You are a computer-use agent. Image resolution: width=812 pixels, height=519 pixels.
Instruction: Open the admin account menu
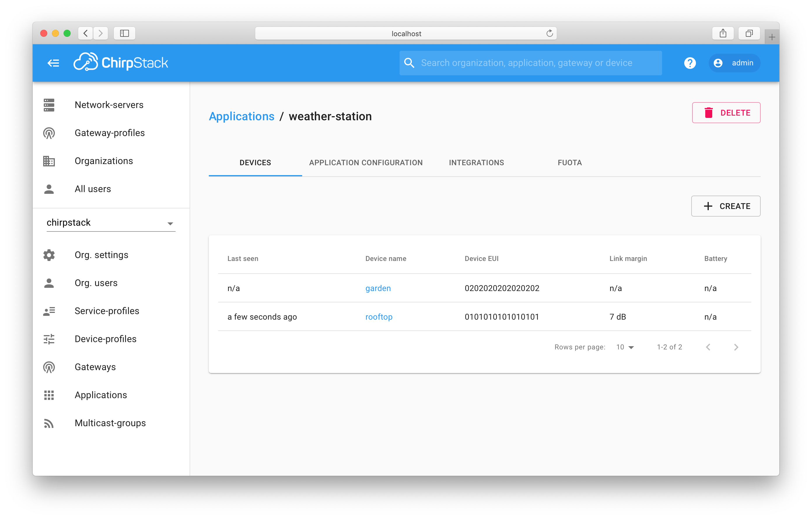click(734, 63)
